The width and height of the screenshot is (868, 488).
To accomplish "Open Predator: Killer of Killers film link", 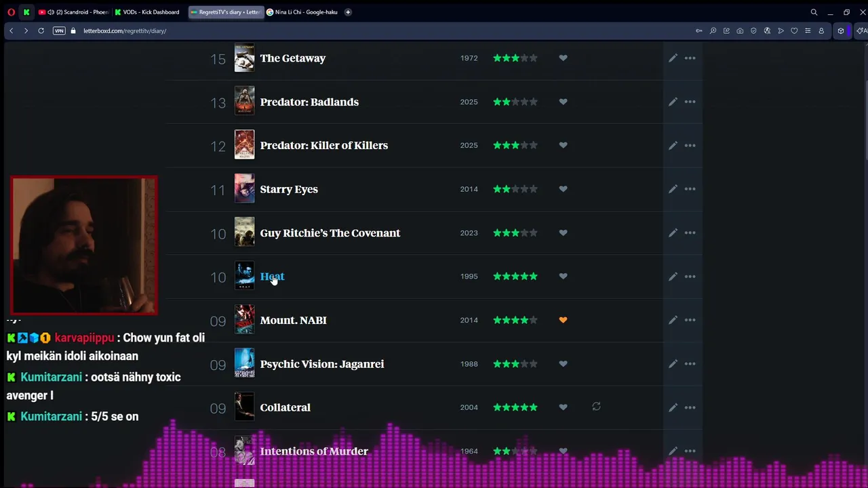I will point(324,145).
